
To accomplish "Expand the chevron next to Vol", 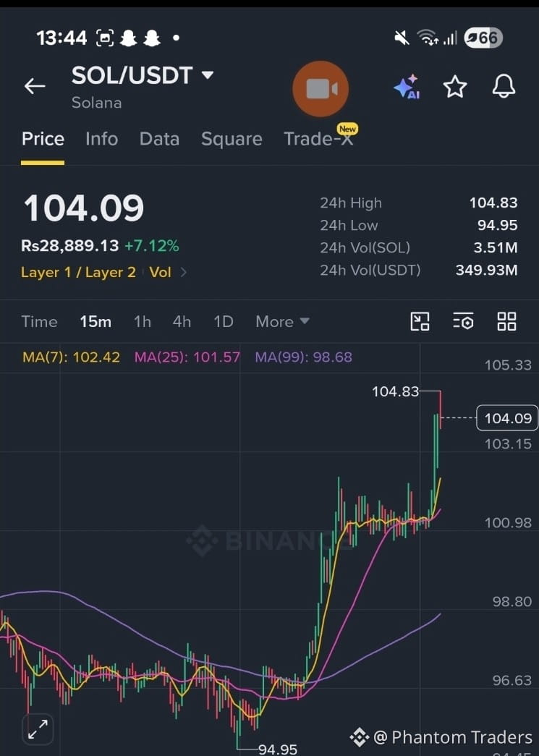I will tap(183, 273).
